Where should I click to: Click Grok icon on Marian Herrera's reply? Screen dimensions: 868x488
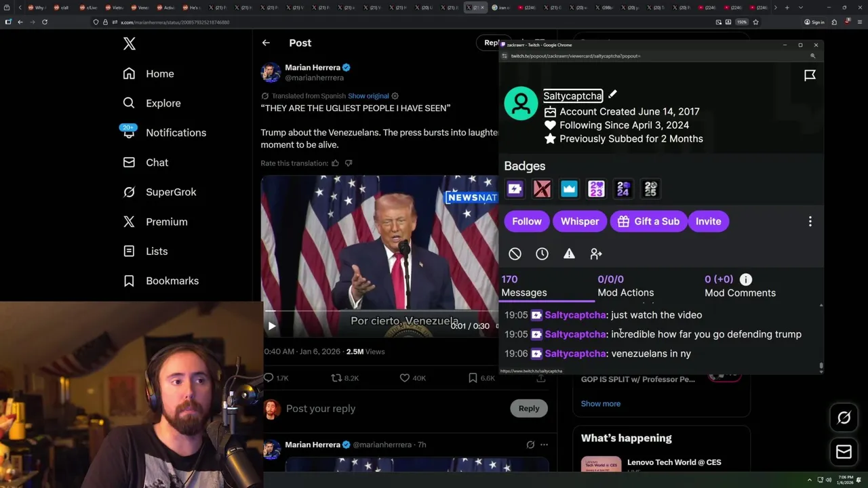point(530,445)
